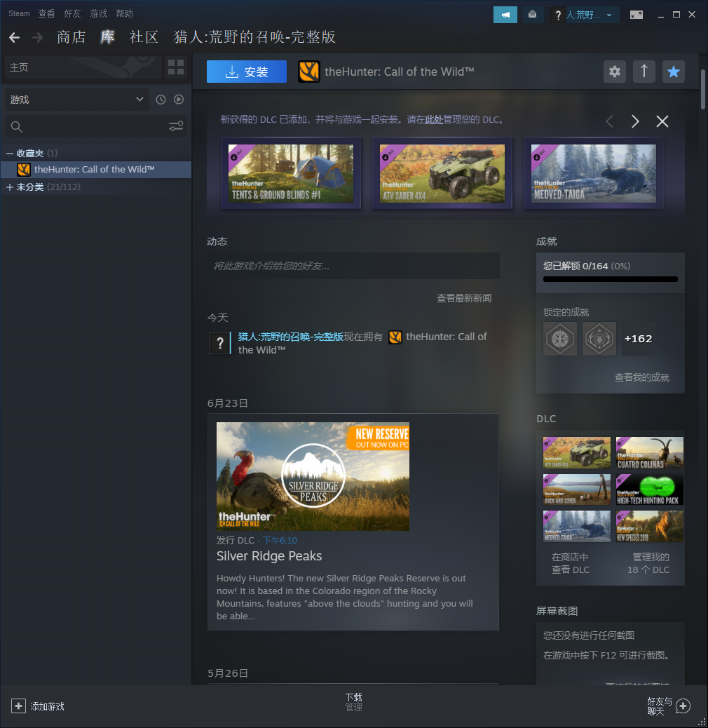Toggle the favorite star icon
Viewport: 708px width, 728px height.
[674, 72]
